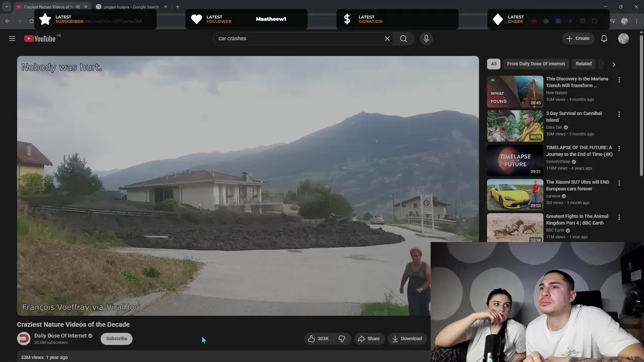This screenshot has height=362, width=644.
Task: Open the Cannibal Island video thumbnail
Action: point(515,126)
